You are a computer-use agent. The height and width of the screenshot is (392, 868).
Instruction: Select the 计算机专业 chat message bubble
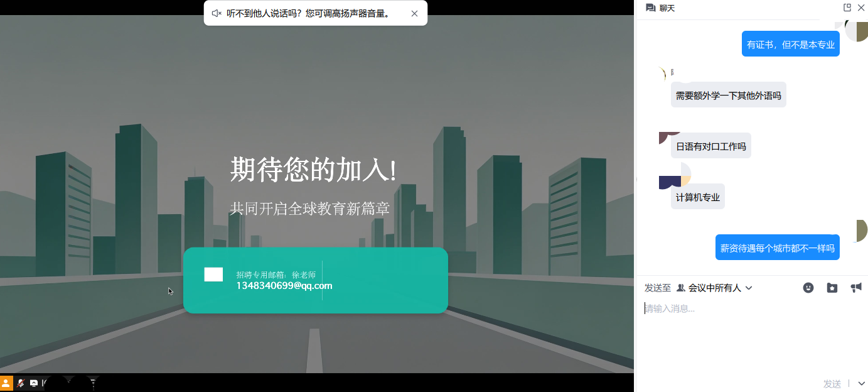pyautogui.click(x=697, y=196)
